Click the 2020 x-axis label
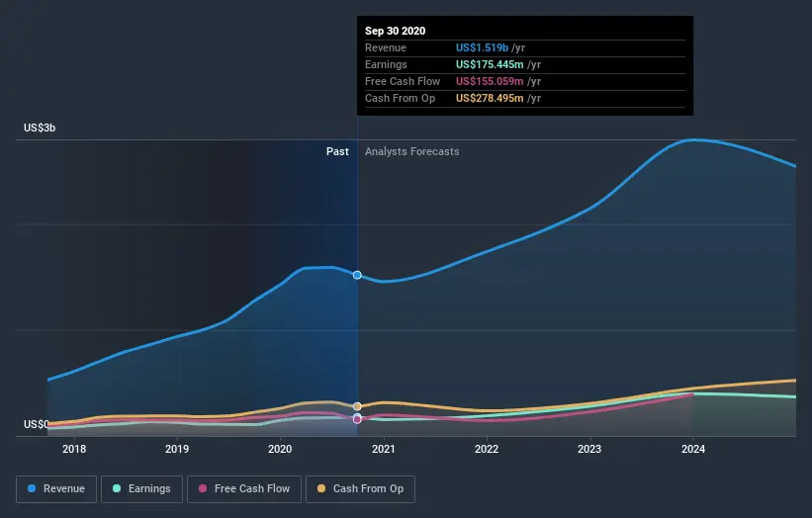The height and width of the screenshot is (518, 812). click(280, 449)
